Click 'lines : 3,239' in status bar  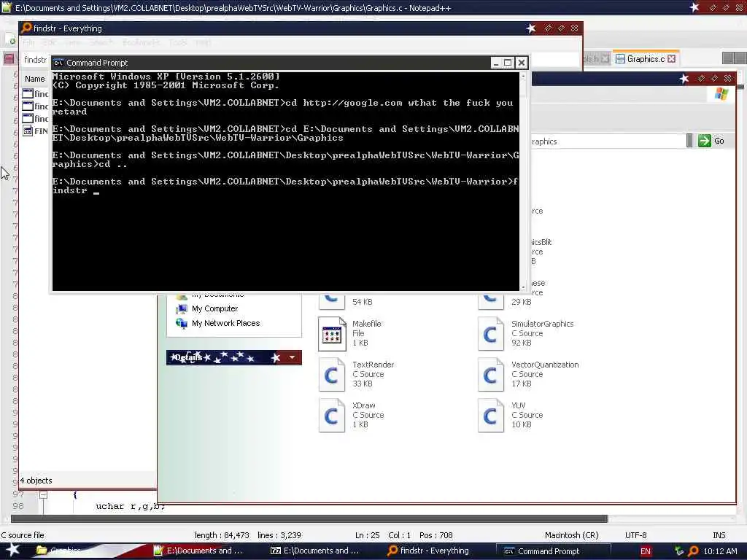(279, 534)
